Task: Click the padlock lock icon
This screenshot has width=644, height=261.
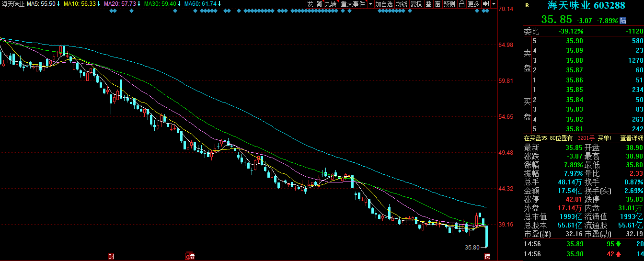Action: 461,4
